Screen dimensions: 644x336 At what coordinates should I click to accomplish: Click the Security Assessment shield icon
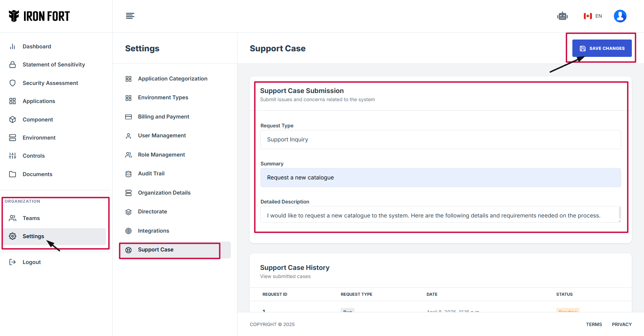click(13, 83)
